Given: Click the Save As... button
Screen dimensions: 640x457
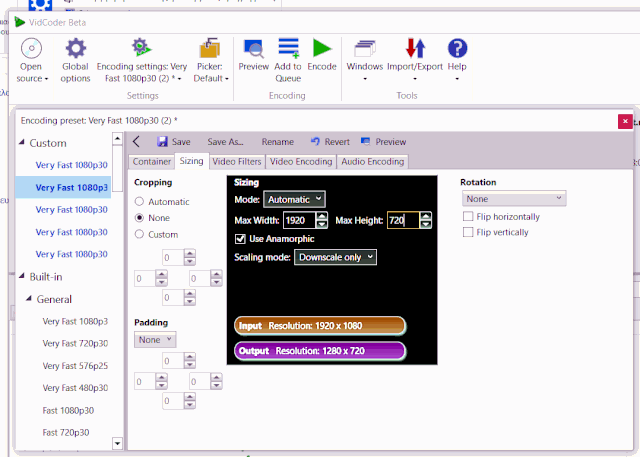Looking at the screenshot, I should coord(225,142).
